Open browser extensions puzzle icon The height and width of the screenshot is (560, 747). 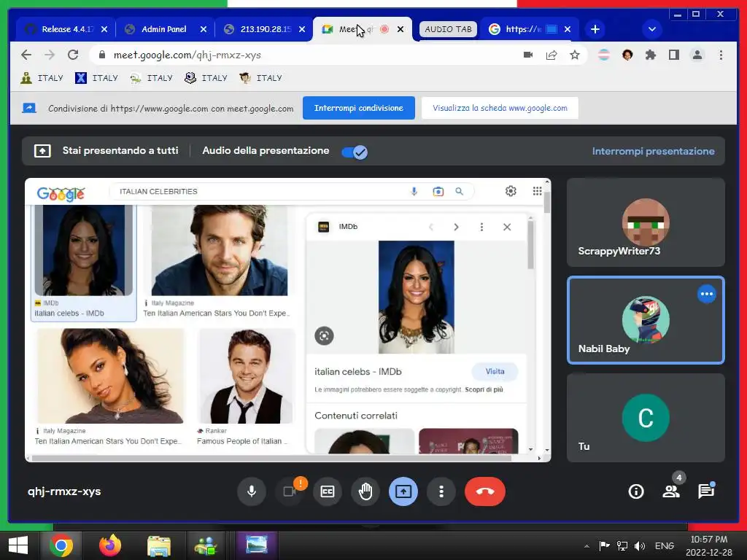coord(650,55)
